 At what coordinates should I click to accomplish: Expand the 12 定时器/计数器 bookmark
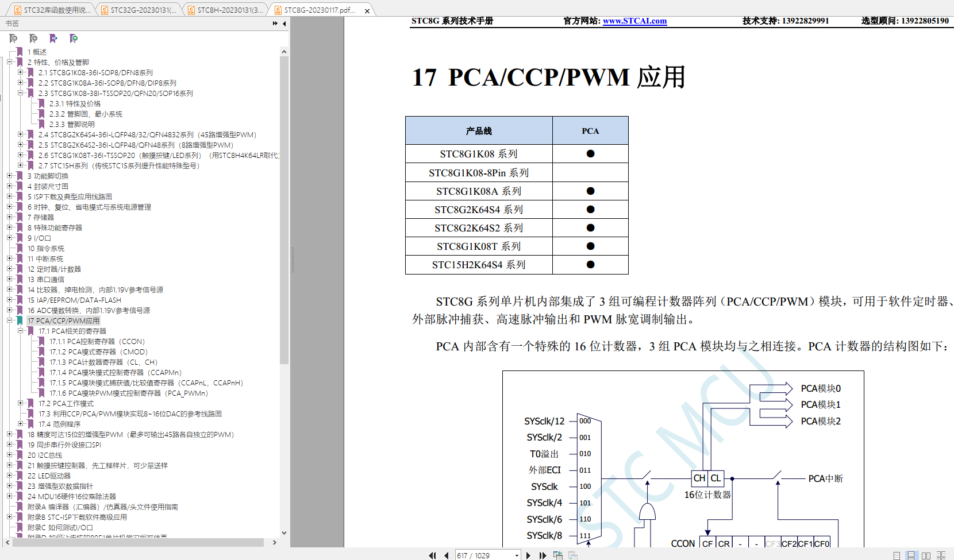pos(9,269)
